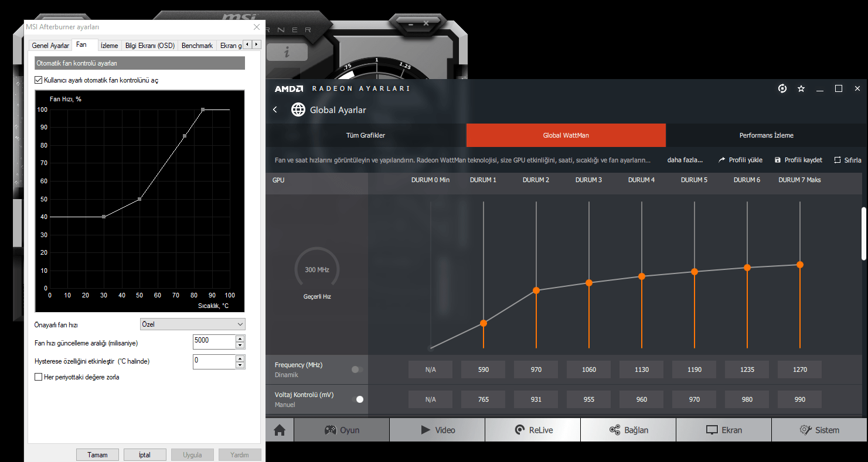Image resolution: width=868 pixels, height=462 pixels.
Task: Decrease fan speed update interval value
Action: coord(240,345)
